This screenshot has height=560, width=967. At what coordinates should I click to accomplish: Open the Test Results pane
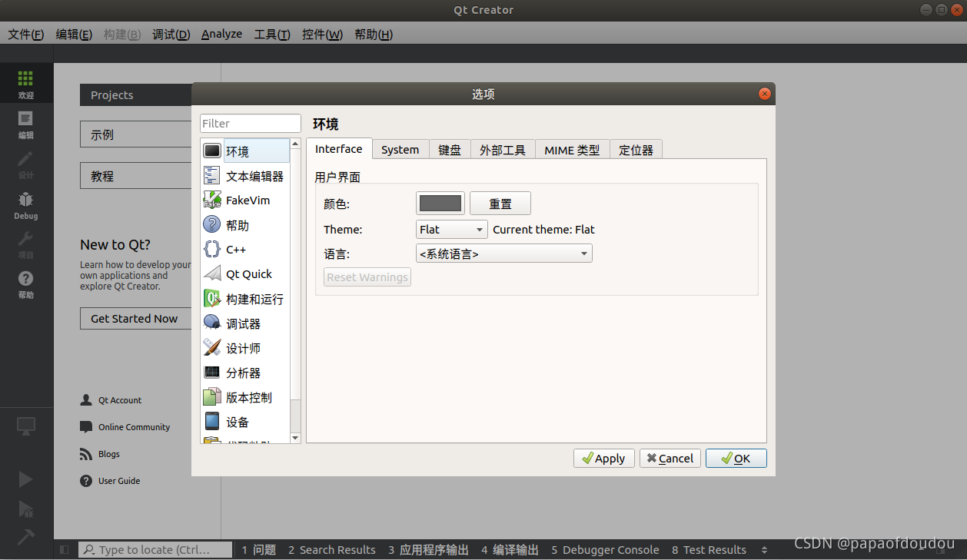[709, 550]
